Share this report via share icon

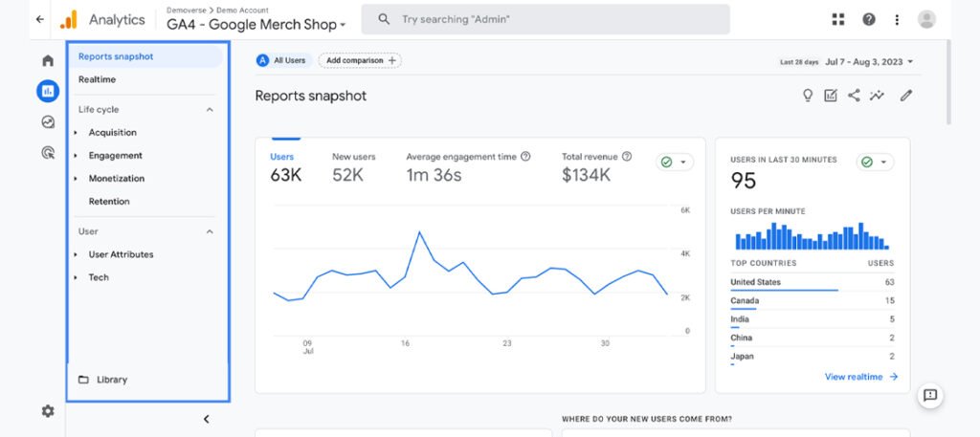tap(854, 96)
